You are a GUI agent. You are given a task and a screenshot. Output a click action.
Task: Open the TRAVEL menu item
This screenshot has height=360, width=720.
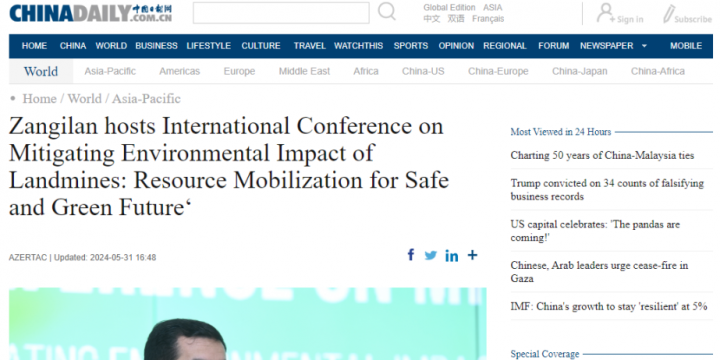(309, 46)
